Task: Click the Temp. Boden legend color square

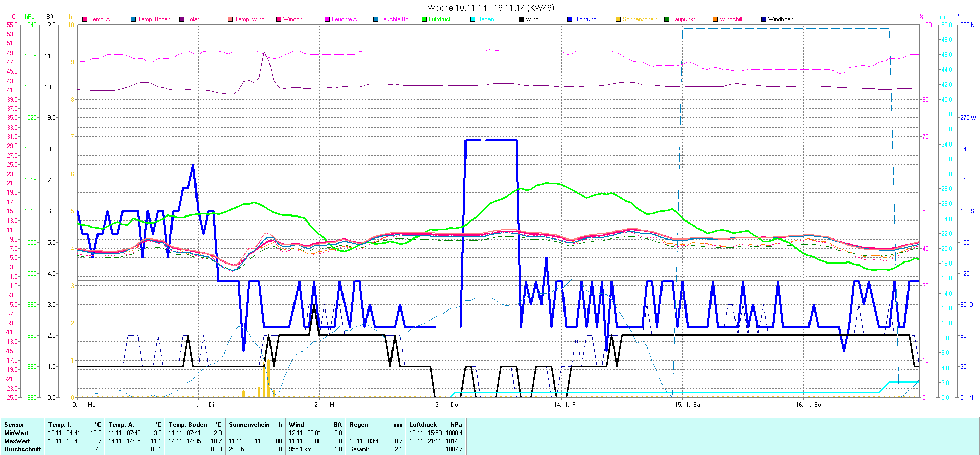Action: pyautogui.click(x=133, y=19)
